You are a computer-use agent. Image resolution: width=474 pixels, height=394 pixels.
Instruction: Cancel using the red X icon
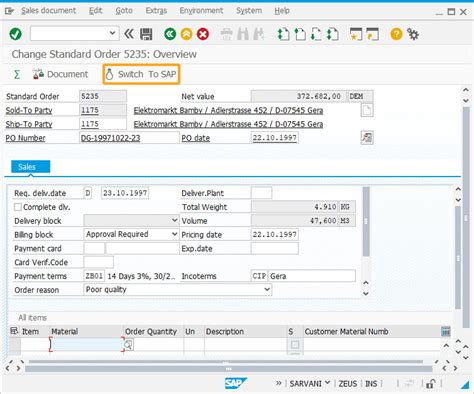tap(203, 34)
